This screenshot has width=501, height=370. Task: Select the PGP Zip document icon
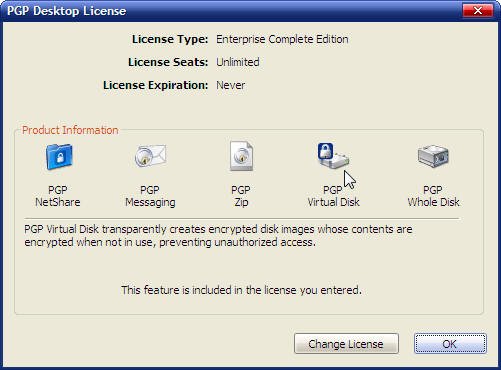coord(241,156)
